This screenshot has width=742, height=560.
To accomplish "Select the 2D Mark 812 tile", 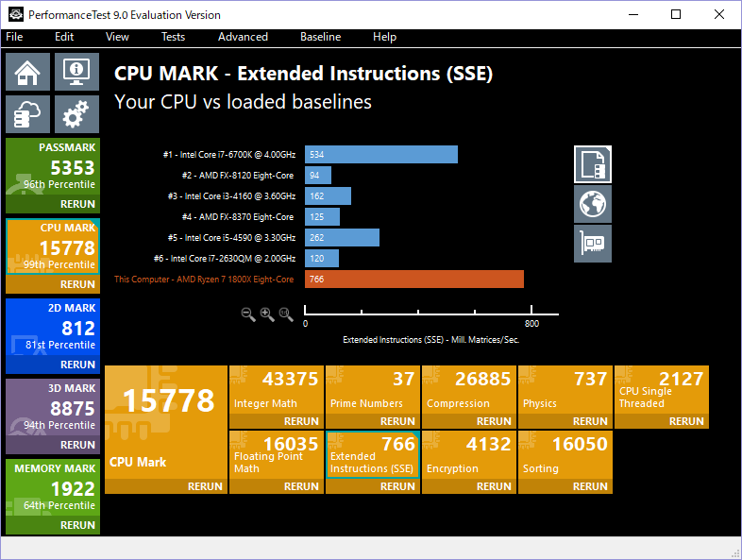I will (x=53, y=327).
